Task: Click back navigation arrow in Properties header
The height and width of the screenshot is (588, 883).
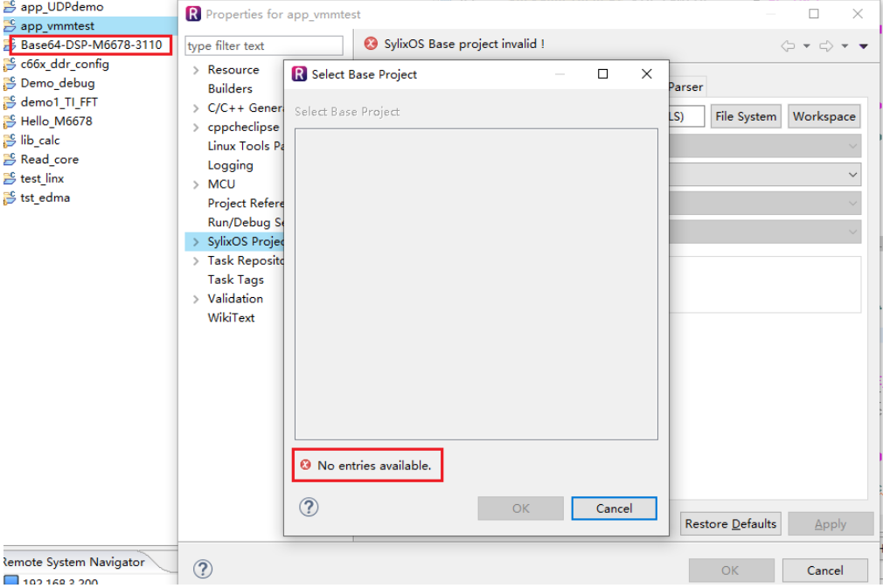Action: (788, 46)
